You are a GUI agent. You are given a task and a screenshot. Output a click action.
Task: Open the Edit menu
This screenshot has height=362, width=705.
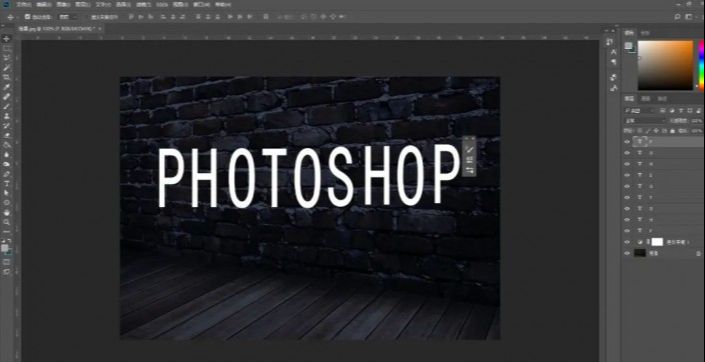click(44, 4)
